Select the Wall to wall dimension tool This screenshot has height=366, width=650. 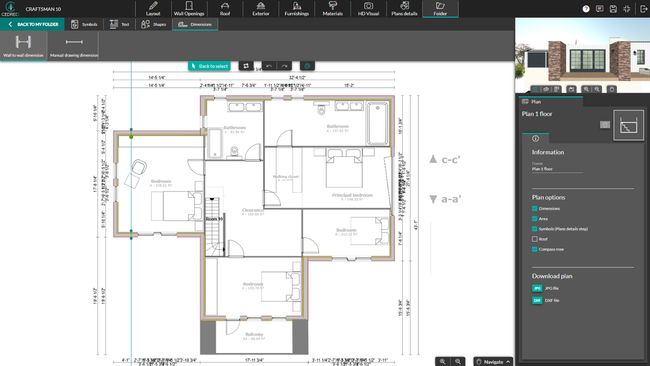tap(24, 46)
